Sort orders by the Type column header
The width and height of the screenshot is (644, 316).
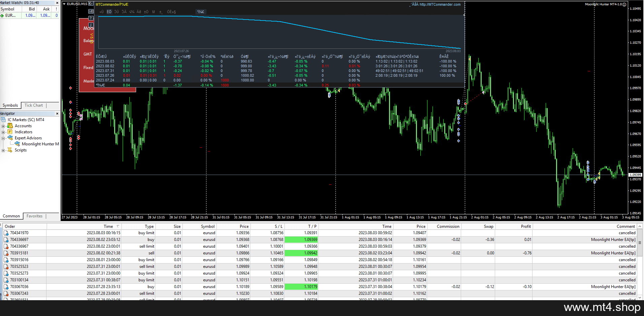click(x=138, y=226)
